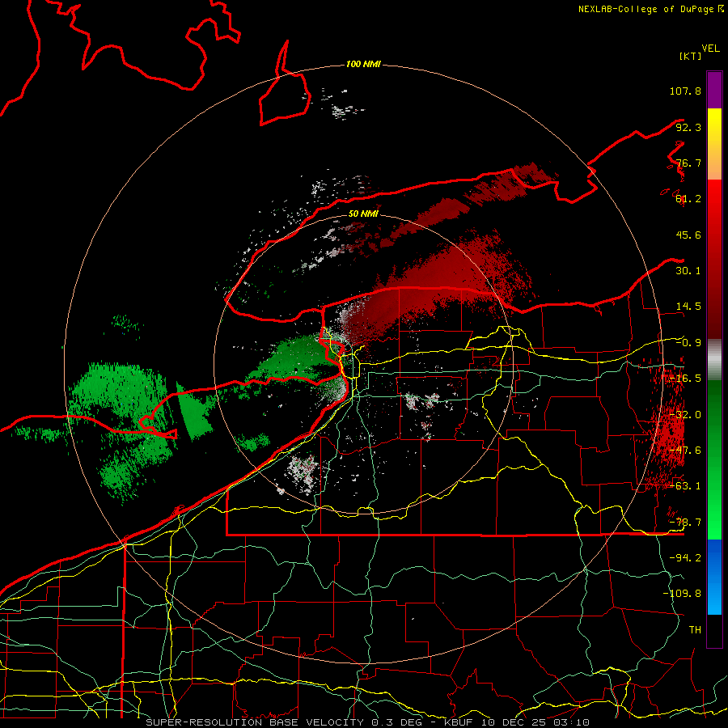
Task: Select the 30.1 scale value
Action: pyautogui.click(x=688, y=271)
